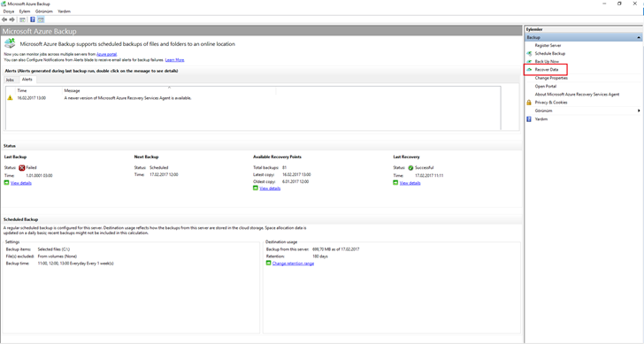Click the Back Up Now icon

(529, 62)
